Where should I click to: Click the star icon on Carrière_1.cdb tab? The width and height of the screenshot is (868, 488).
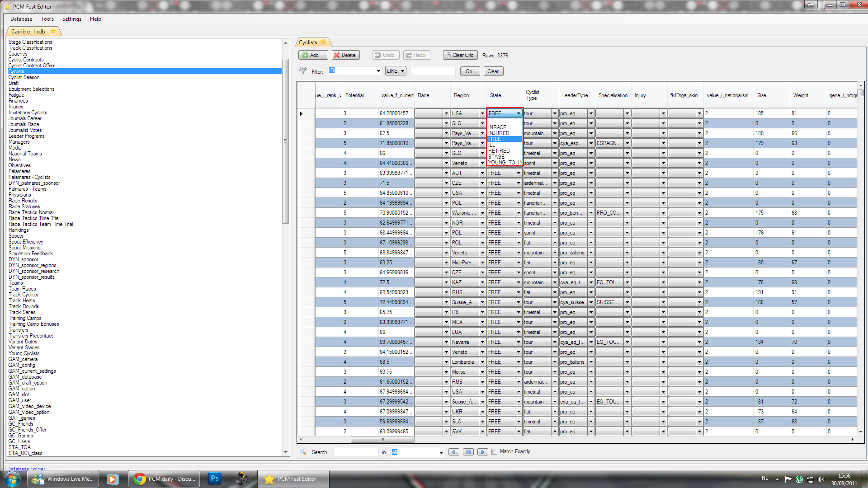(x=53, y=32)
